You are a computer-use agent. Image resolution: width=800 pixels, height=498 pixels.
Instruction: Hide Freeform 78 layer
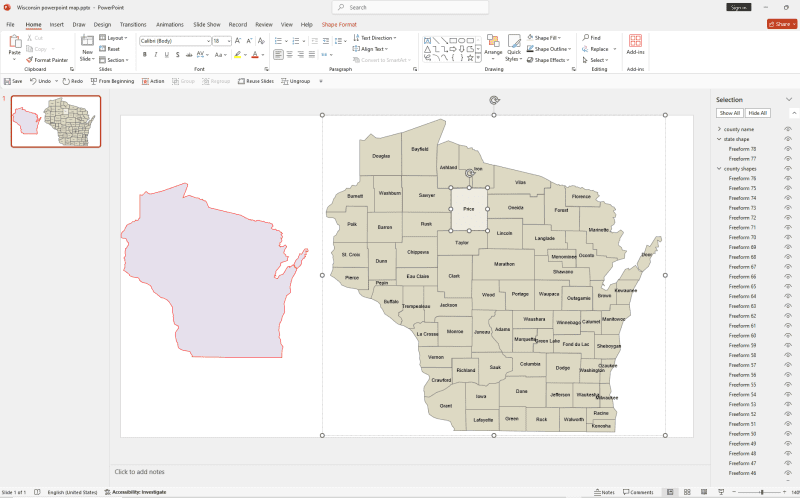pos(788,149)
